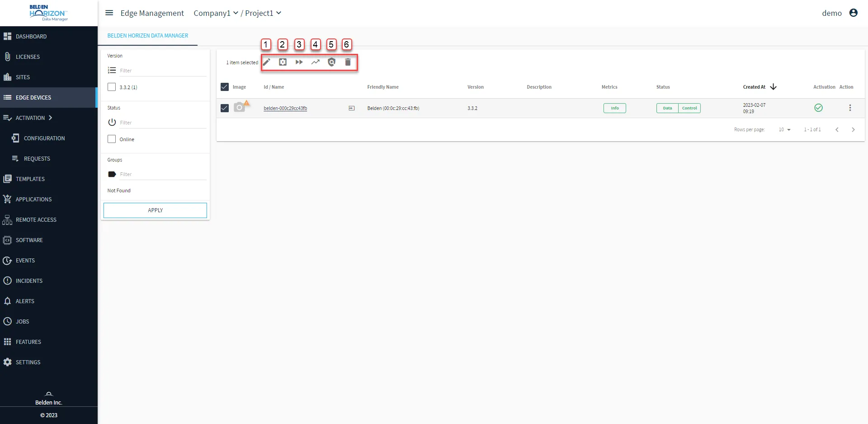This screenshot has width=868, height=424.
Task: Open Features in sidebar
Action: [48, 342]
